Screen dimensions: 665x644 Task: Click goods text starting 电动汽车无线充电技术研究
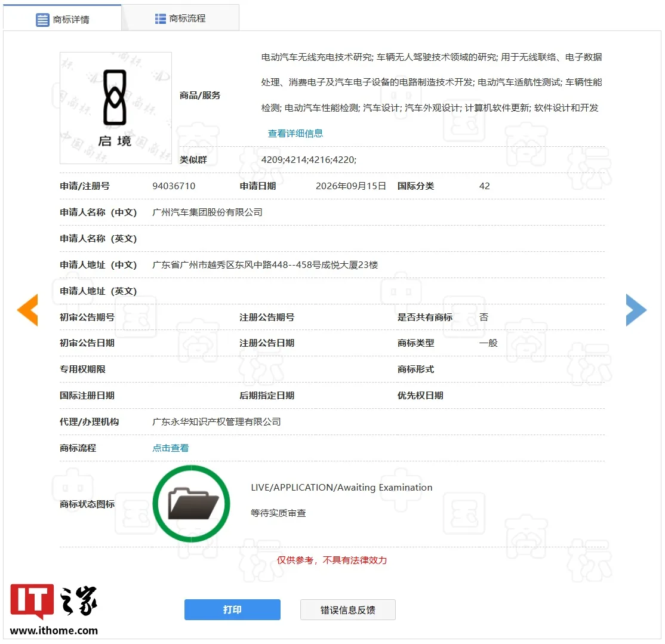(432, 82)
